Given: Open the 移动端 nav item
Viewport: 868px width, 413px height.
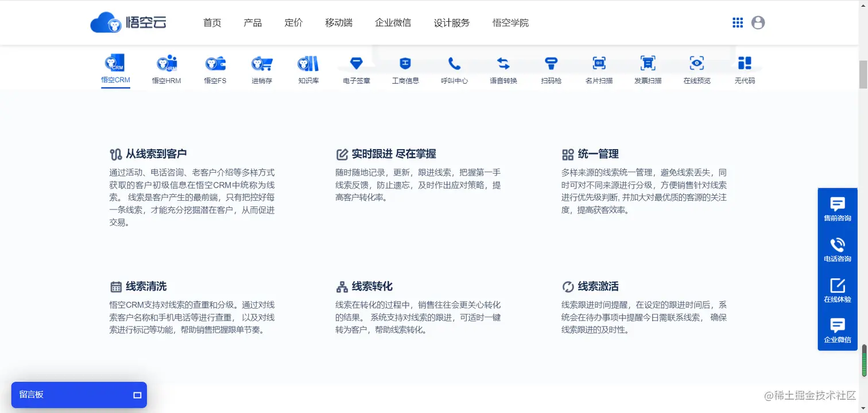Looking at the screenshot, I should (339, 23).
